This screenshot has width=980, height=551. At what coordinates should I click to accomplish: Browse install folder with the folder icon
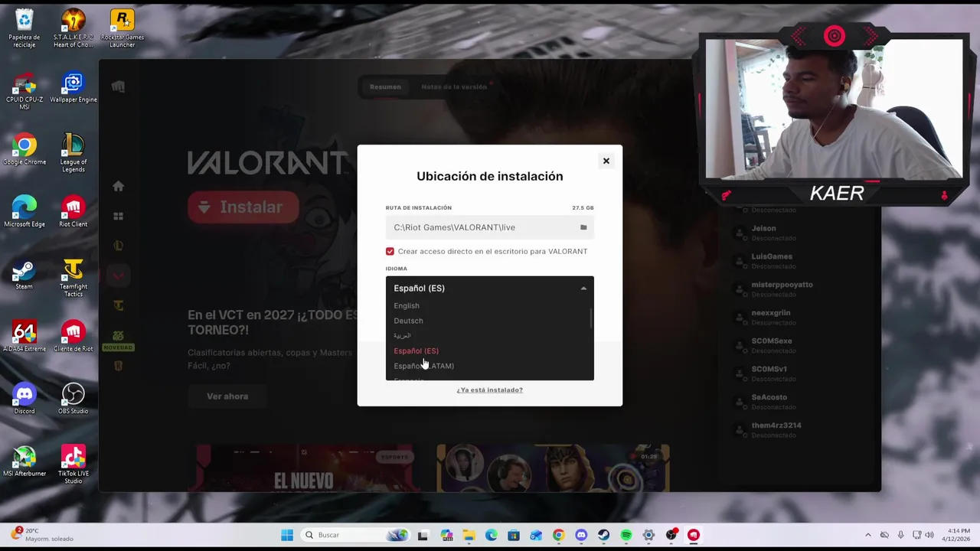[x=583, y=227]
